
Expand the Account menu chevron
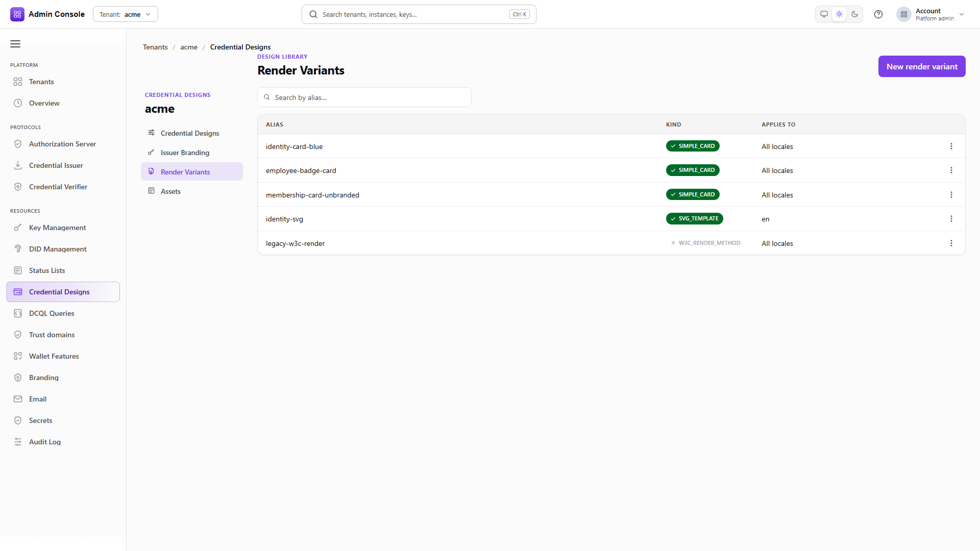click(x=962, y=14)
